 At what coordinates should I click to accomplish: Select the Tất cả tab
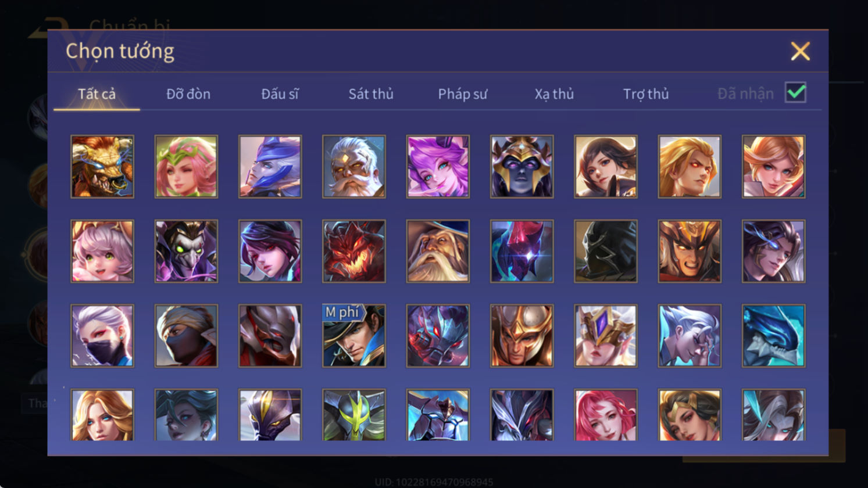pos(97,94)
